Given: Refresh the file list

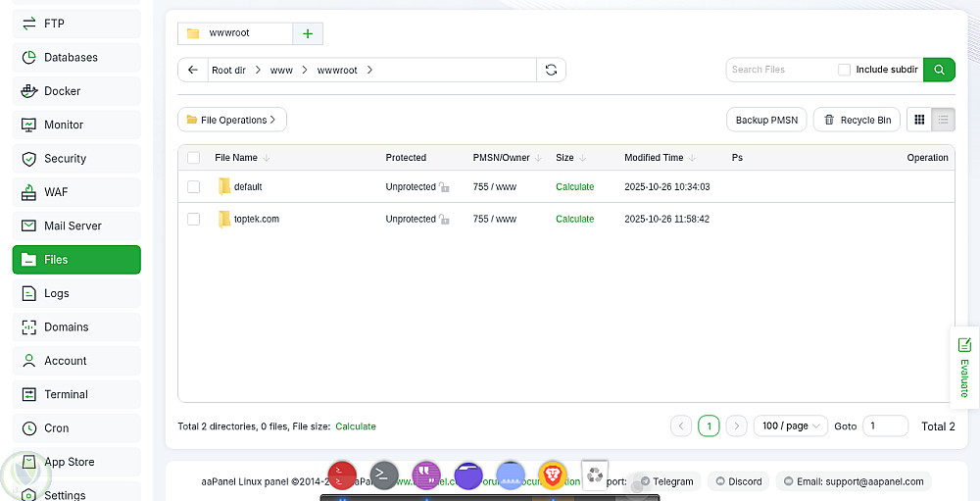Looking at the screenshot, I should point(551,70).
